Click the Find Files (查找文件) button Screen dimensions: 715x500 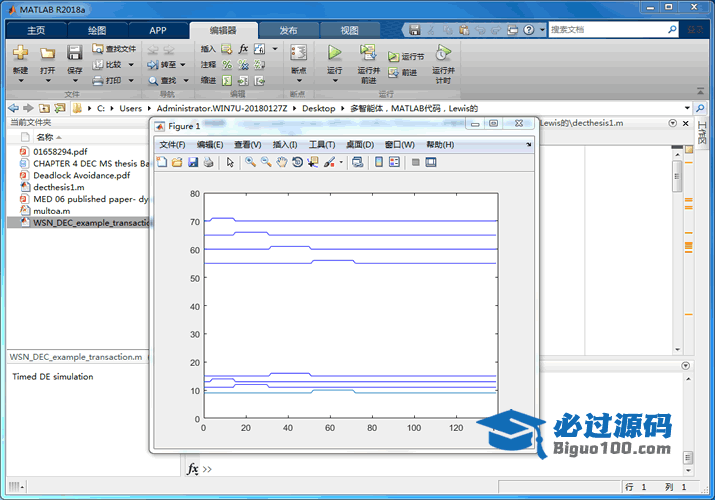coord(114,49)
